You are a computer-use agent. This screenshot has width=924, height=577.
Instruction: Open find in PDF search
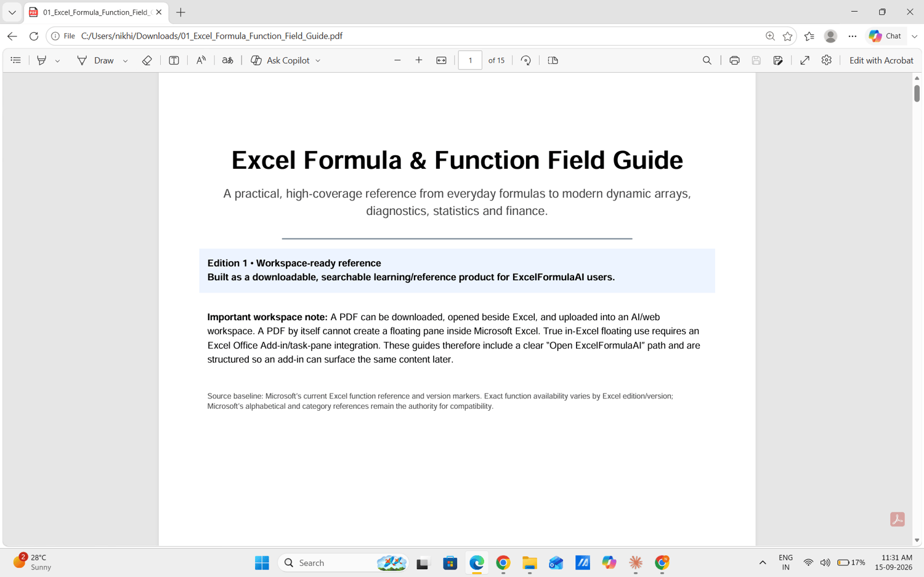coord(707,60)
